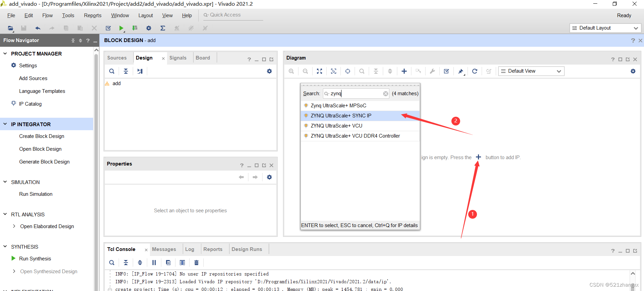Click Run Synthesis
This screenshot has width=644, height=291.
[35, 259]
